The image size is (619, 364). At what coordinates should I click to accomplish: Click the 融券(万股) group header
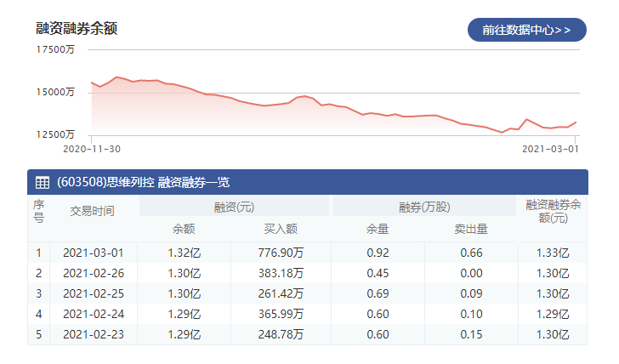(424, 207)
